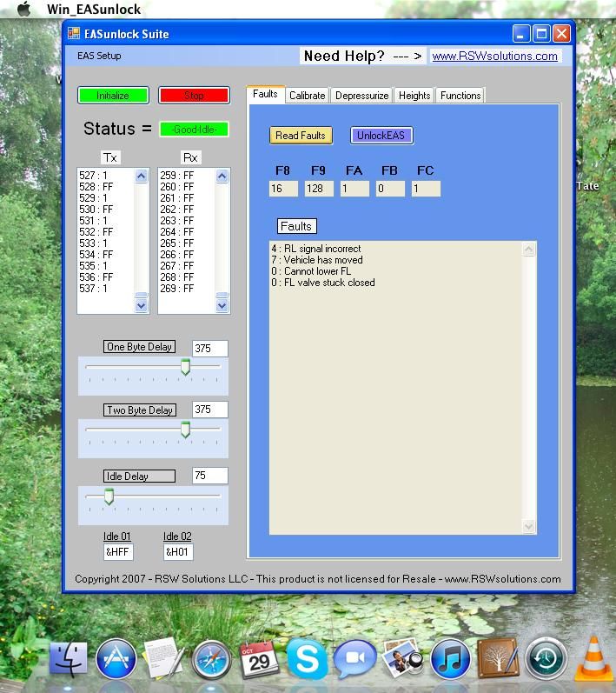Select fault '4 : RL signal incorrect'
Screen dimensions: 616x693
click(x=316, y=249)
